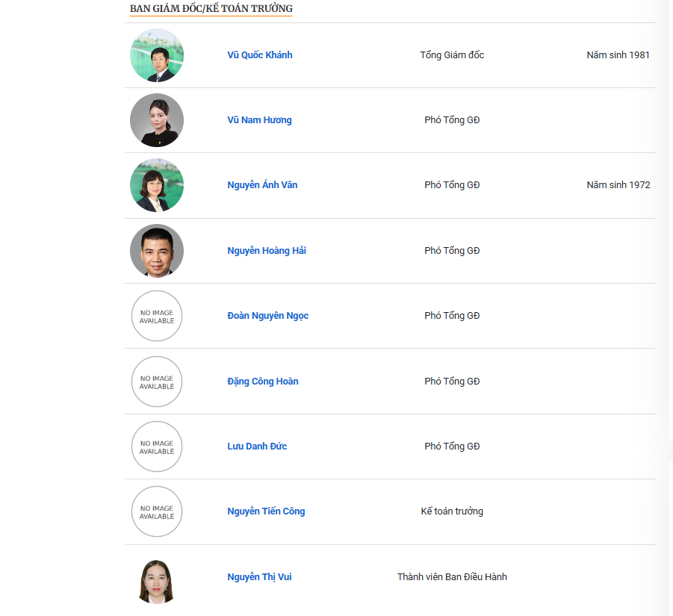
Task: Open Vũ Quốc Khánh's profile link
Action: (x=259, y=55)
